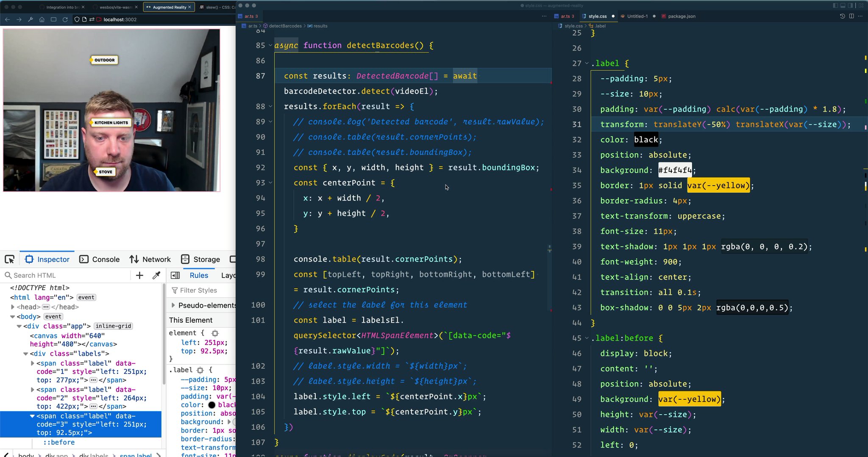This screenshot has height=457, width=868.
Task: Reload the localhost:3002 page
Action: click(x=65, y=19)
